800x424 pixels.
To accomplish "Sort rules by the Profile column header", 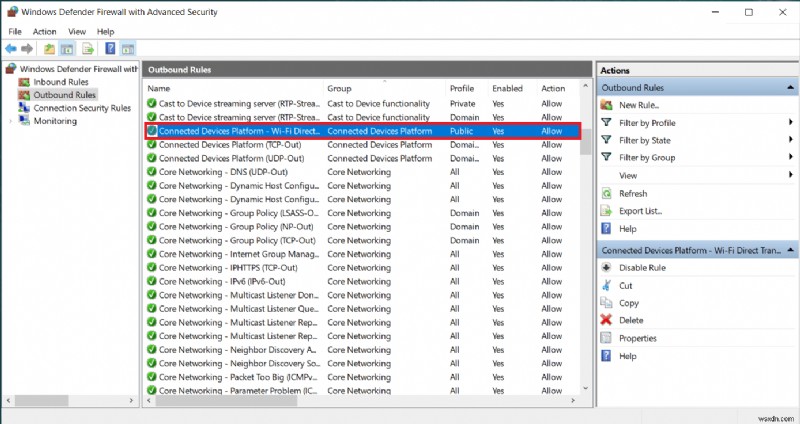I will [462, 88].
